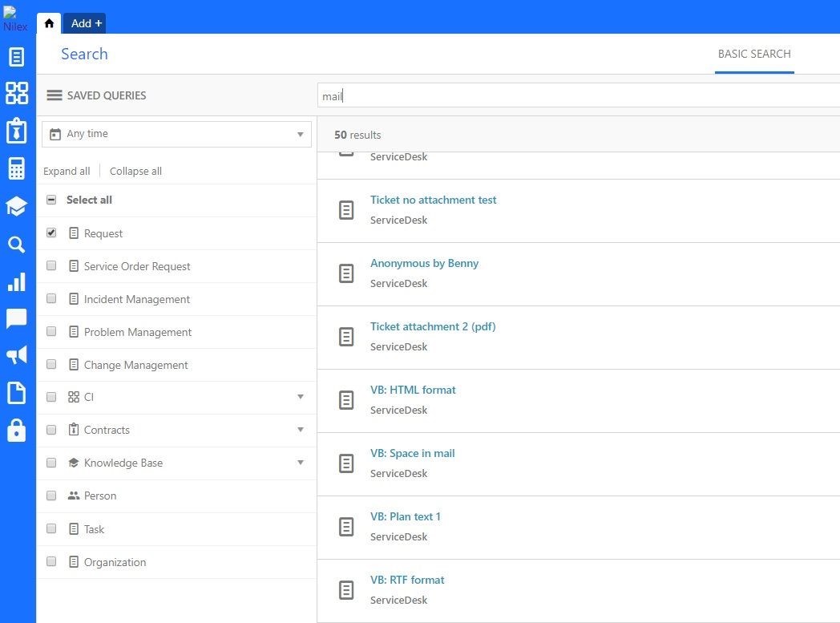Open the calculator sidebar icon
Screen dimensions: 840x623
[x=17, y=168]
